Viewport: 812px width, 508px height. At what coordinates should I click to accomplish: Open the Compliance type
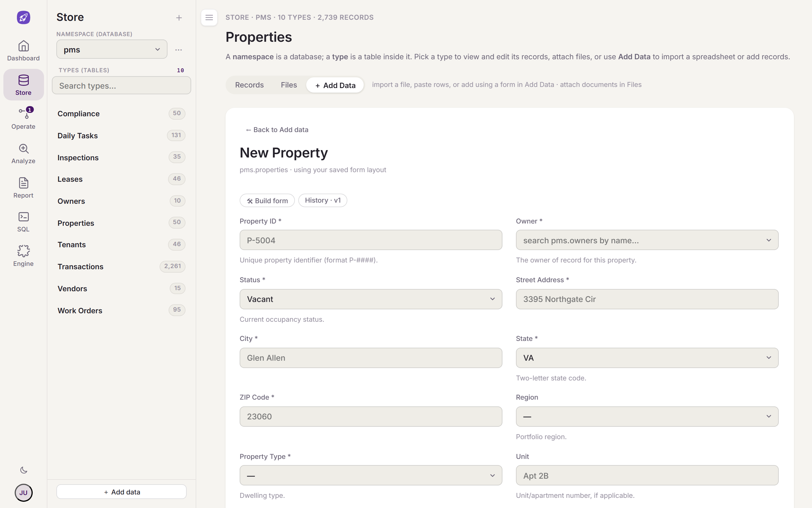(x=122, y=113)
